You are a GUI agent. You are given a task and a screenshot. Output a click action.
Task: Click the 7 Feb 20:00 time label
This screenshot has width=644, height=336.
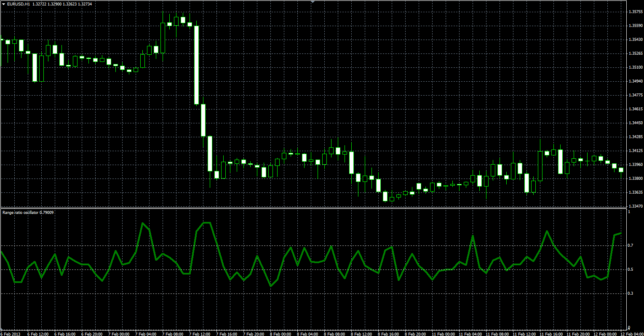point(253,334)
